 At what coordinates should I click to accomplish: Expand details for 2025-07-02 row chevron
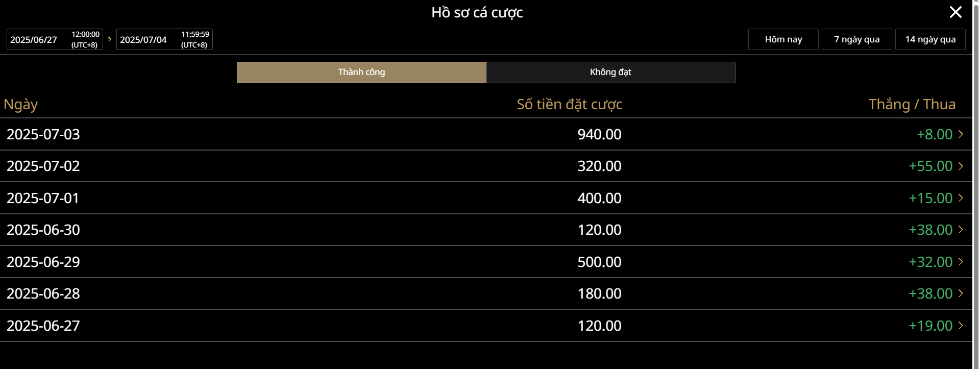pyautogui.click(x=961, y=166)
